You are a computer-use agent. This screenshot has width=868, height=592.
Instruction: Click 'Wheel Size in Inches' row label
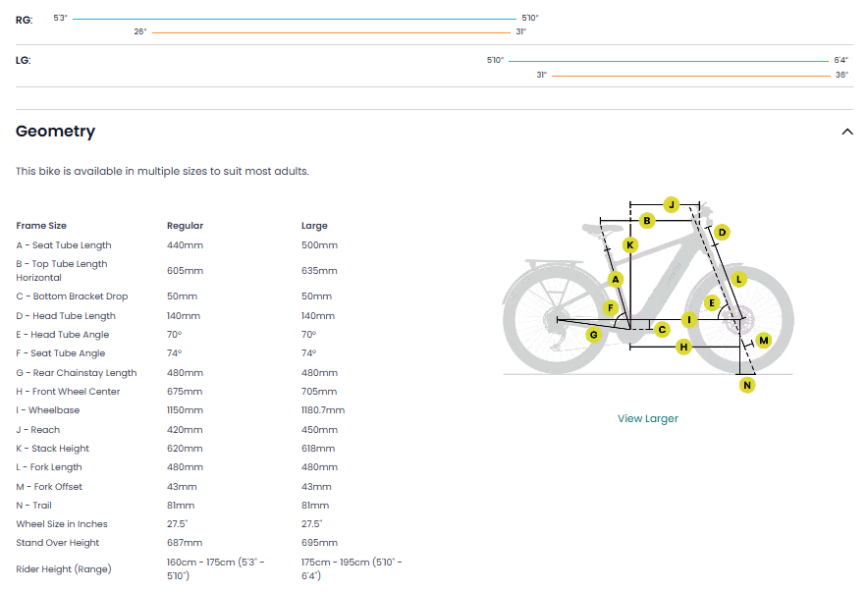(62, 524)
